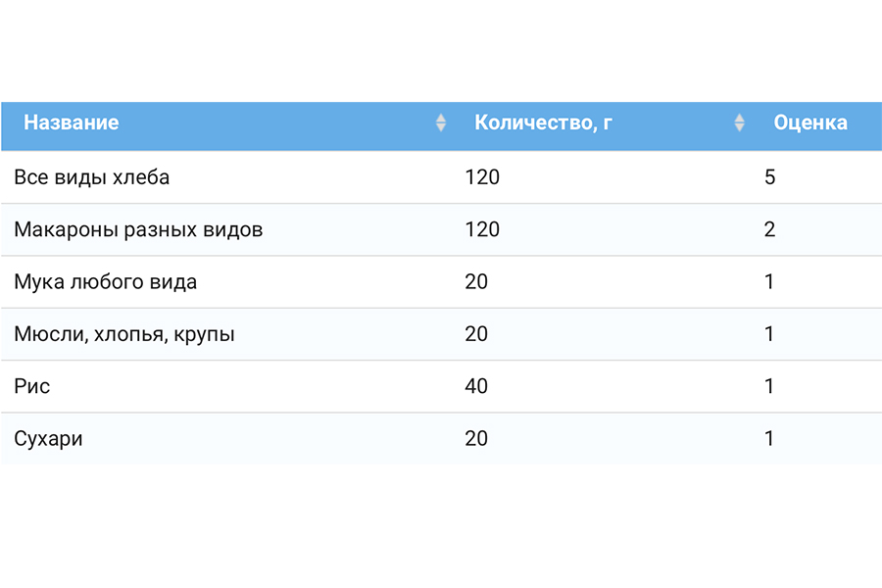Click the Сухари row name
Image resolution: width=882 pixels, height=588 pixels.
48,439
